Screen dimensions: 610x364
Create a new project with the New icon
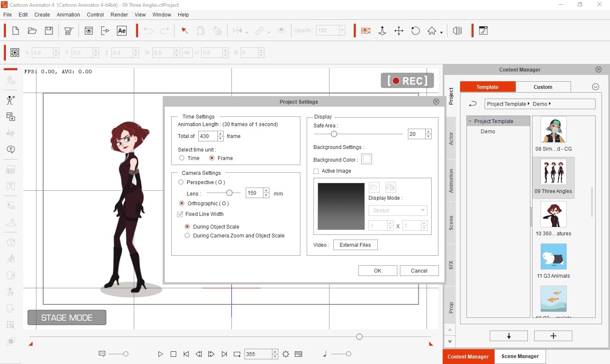pos(16,30)
